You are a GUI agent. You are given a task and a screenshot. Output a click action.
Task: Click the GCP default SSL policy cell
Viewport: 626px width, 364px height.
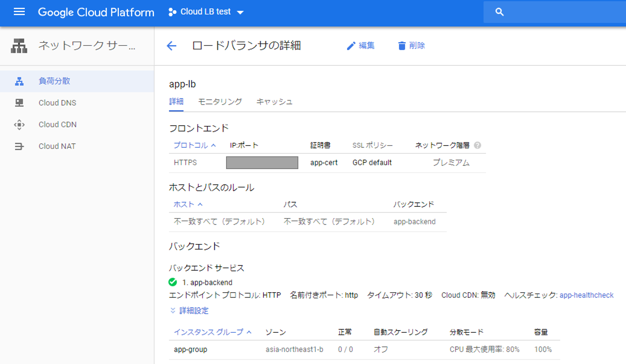pyautogui.click(x=372, y=163)
